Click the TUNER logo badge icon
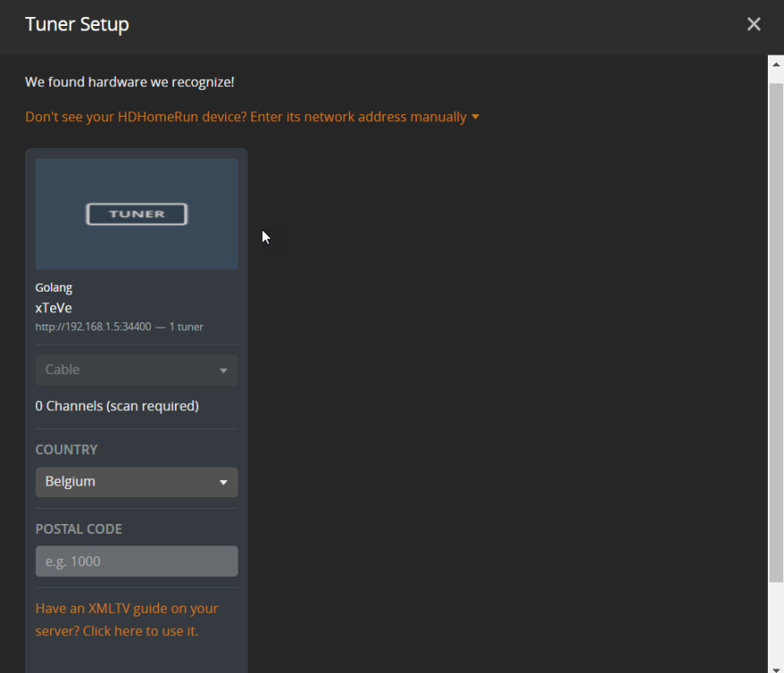 [x=136, y=214]
